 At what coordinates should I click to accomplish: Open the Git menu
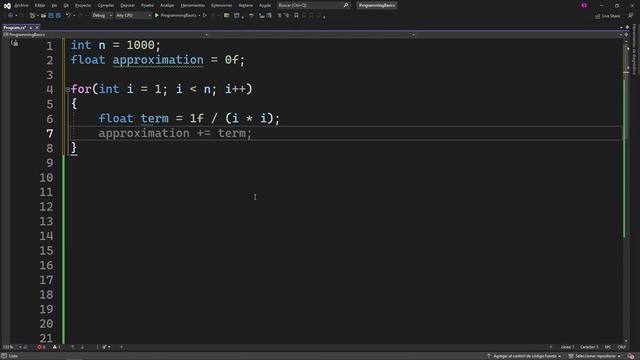(66, 5)
